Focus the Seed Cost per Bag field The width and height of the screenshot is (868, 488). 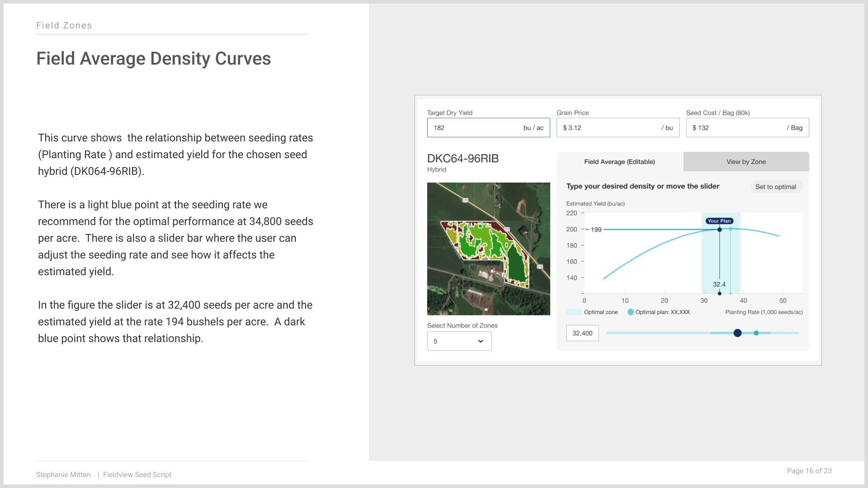pos(747,128)
